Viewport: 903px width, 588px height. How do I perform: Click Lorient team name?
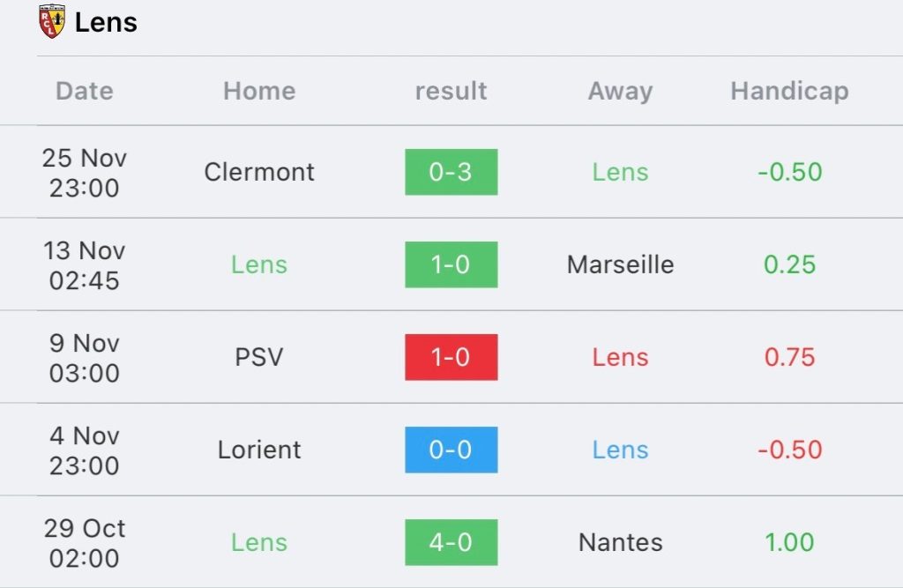tap(259, 450)
